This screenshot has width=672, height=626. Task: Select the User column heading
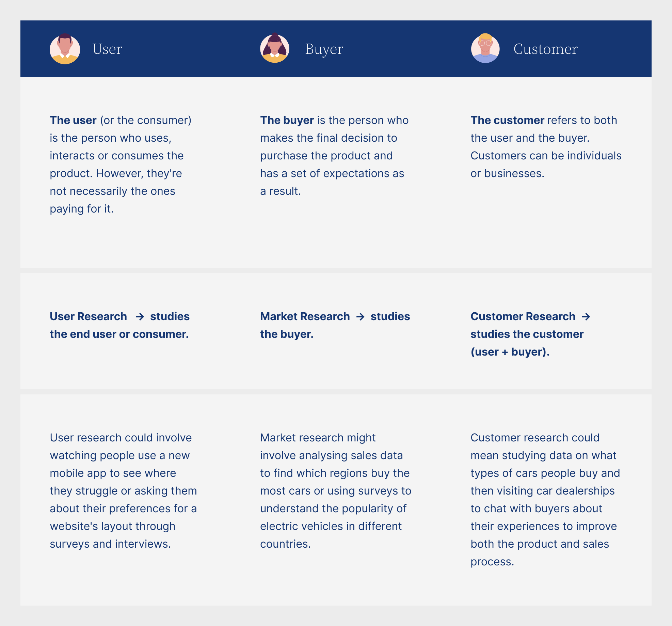[x=107, y=49]
